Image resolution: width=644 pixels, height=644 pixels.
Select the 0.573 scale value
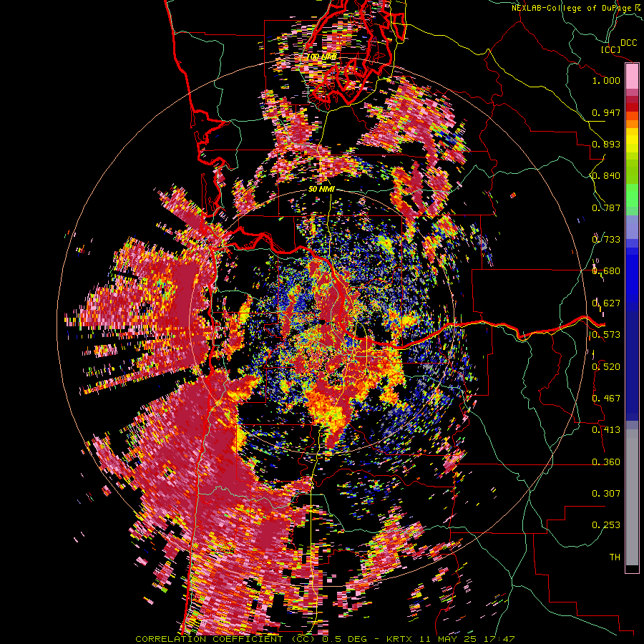(606, 335)
